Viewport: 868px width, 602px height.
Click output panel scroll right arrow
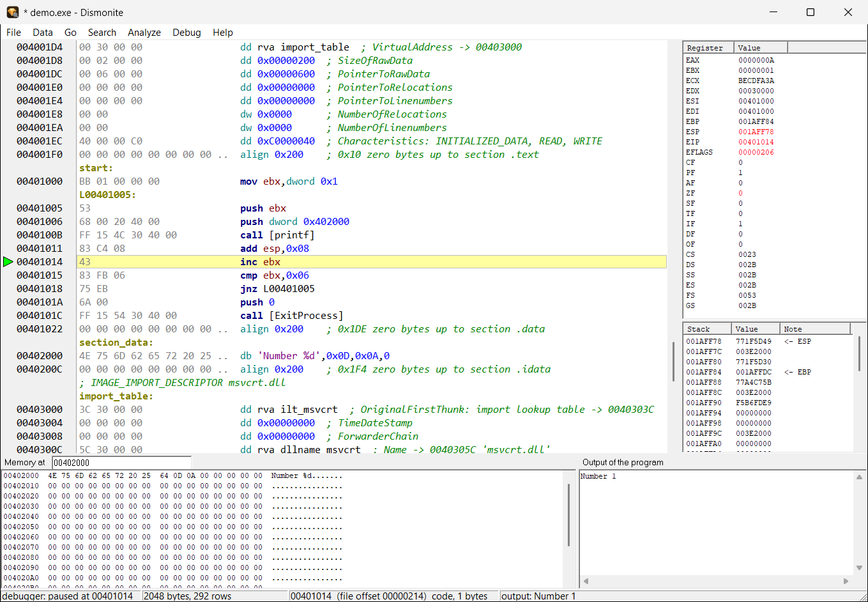[846, 581]
